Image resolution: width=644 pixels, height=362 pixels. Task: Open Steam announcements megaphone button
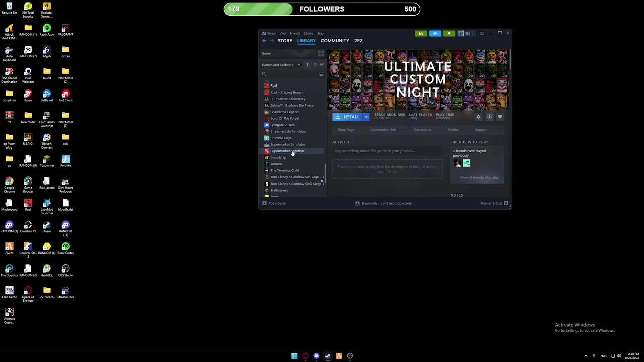(x=435, y=33)
